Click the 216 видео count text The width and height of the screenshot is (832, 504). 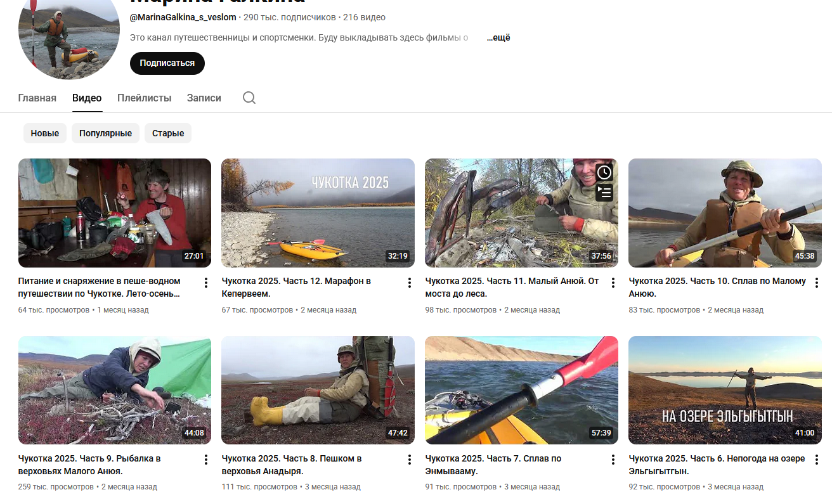click(x=364, y=18)
